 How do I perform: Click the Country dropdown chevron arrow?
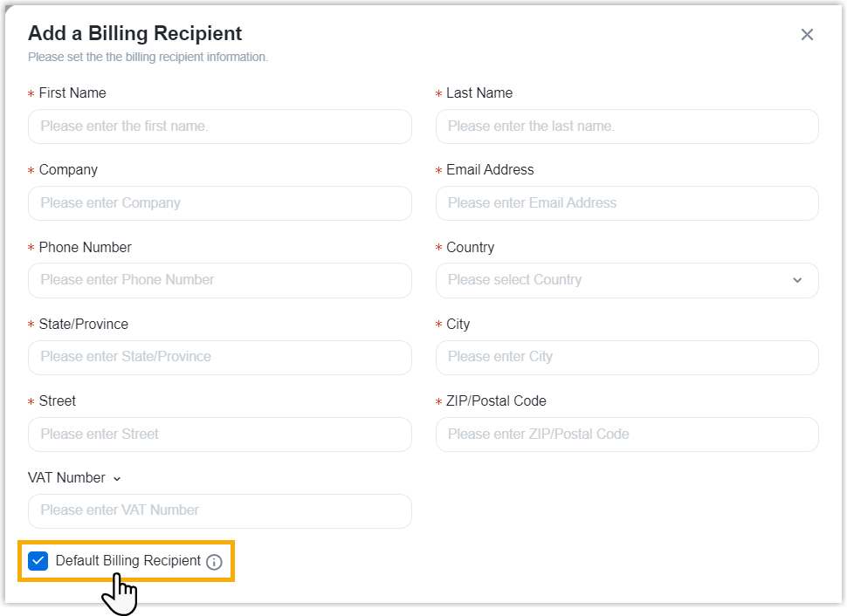(797, 280)
